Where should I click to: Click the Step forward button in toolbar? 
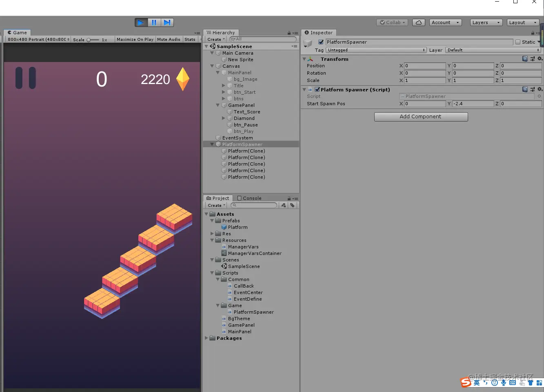click(167, 22)
